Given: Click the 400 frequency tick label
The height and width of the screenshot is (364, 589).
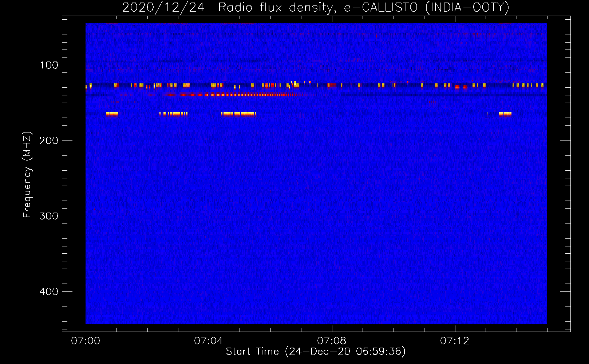Looking at the screenshot, I should click(x=49, y=292).
